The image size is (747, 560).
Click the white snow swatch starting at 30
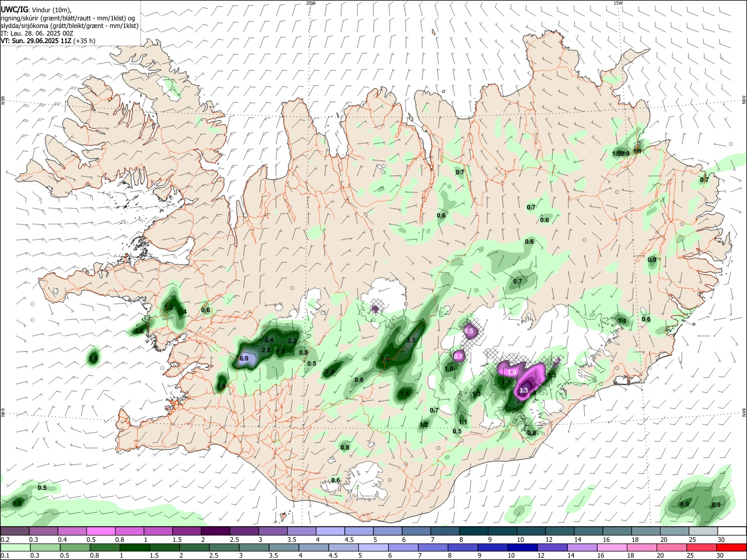[x=732, y=531]
